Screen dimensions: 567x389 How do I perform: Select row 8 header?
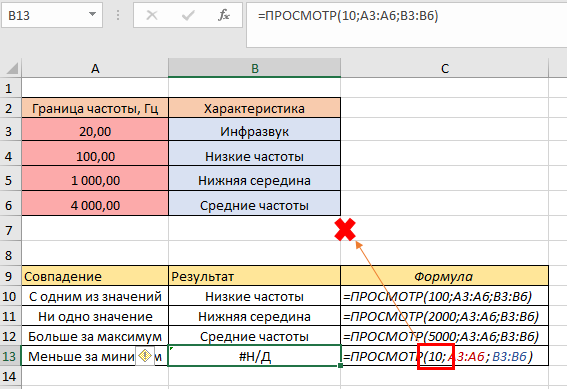pos(10,254)
